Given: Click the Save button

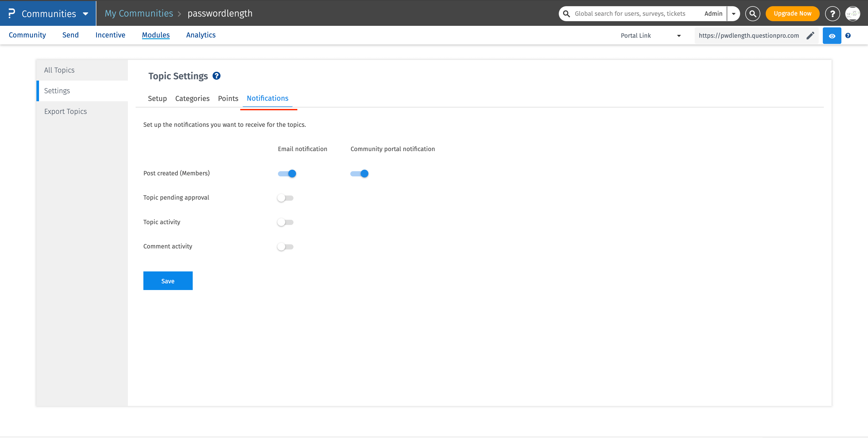Looking at the screenshot, I should point(167,280).
